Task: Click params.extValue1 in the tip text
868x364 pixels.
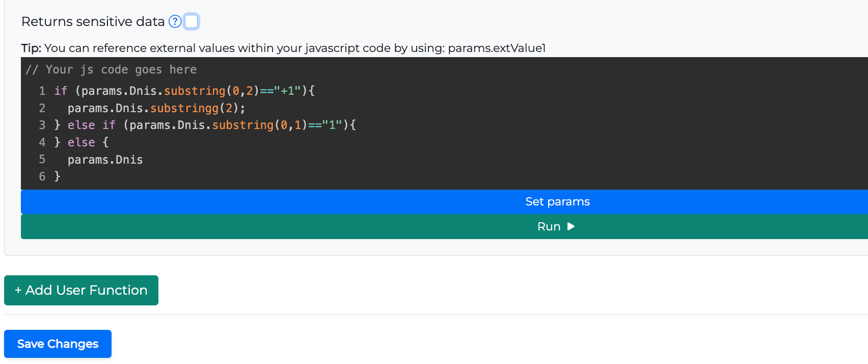Action: pos(497,48)
